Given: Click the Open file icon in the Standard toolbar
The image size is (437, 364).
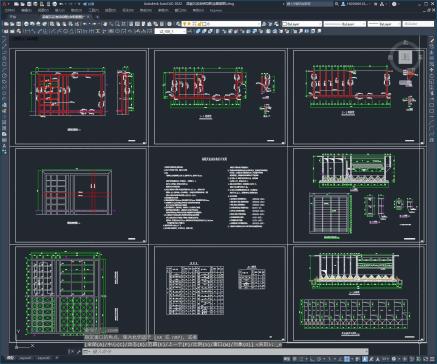Looking at the screenshot, I should point(12,24).
